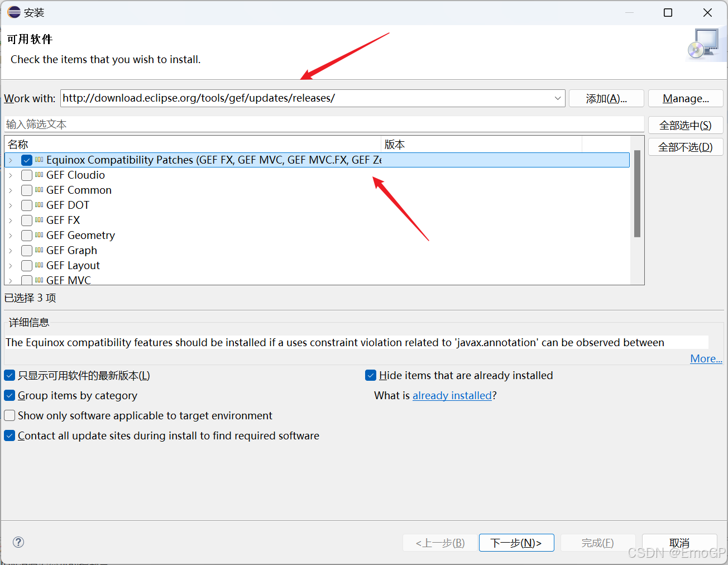Click the GEF FX category icon
728x565 pixels.
point(39,220)
